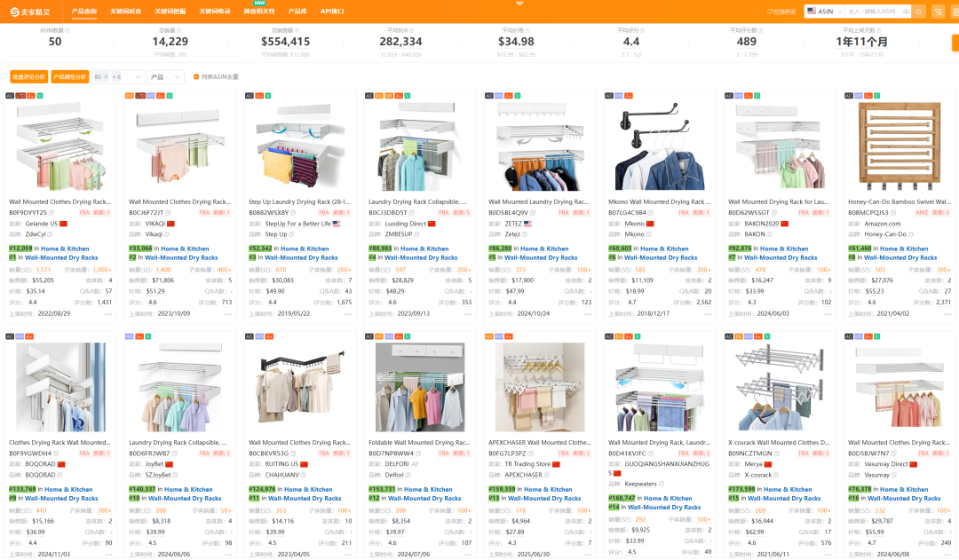Click the upload icon in ASIN search box
959x560 pixels.
905,12
